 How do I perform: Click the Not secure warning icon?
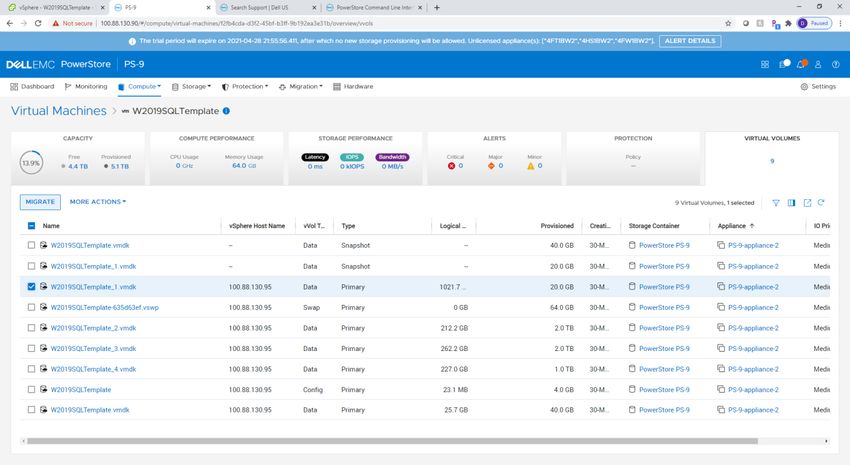point(55,23)
